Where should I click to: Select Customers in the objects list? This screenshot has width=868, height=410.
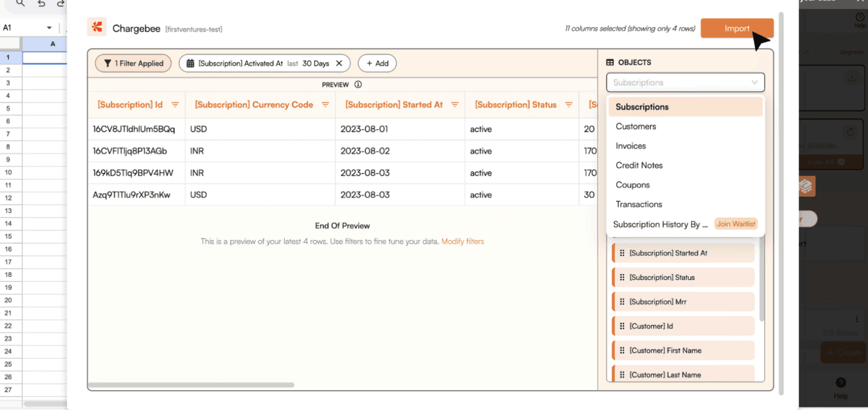point(685,126)
